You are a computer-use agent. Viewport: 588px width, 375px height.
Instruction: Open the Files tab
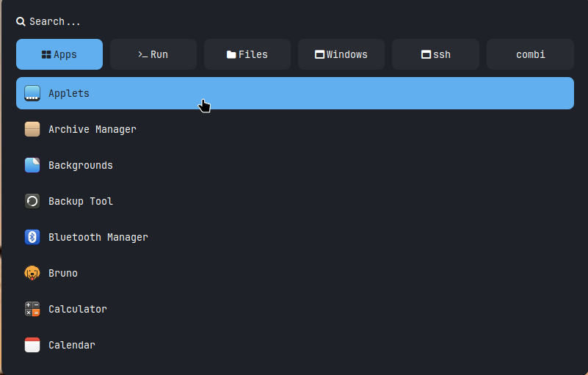pos(247,54)
